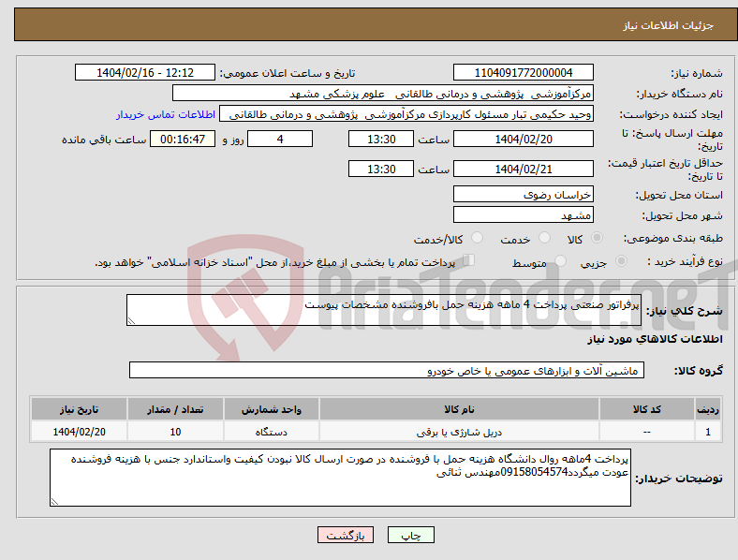
Task: Click the resize grip of buyer notes box
Action: (x=54, y=502)
